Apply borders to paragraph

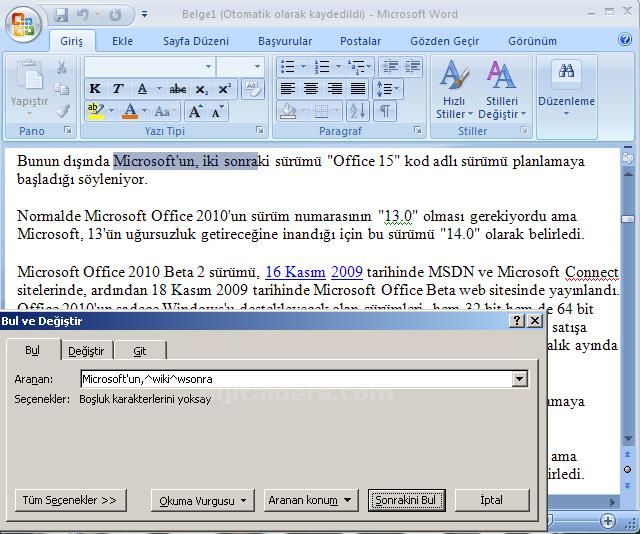(x=322, y=111)
